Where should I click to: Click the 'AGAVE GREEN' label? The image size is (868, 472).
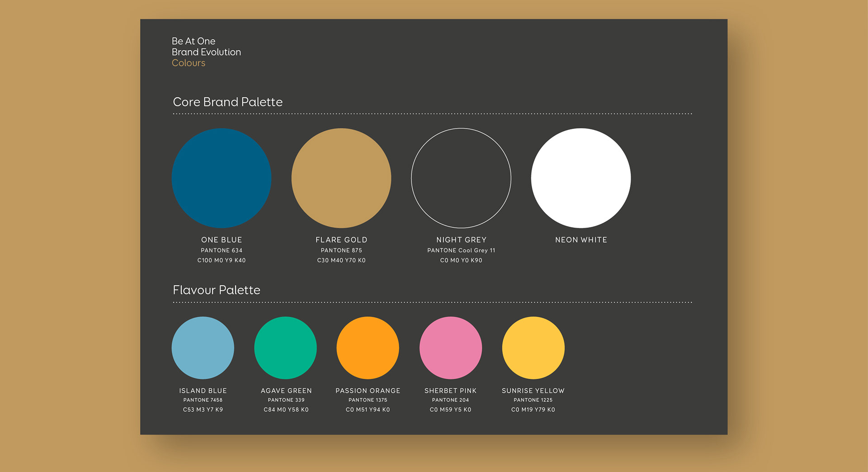click(286, 391)
